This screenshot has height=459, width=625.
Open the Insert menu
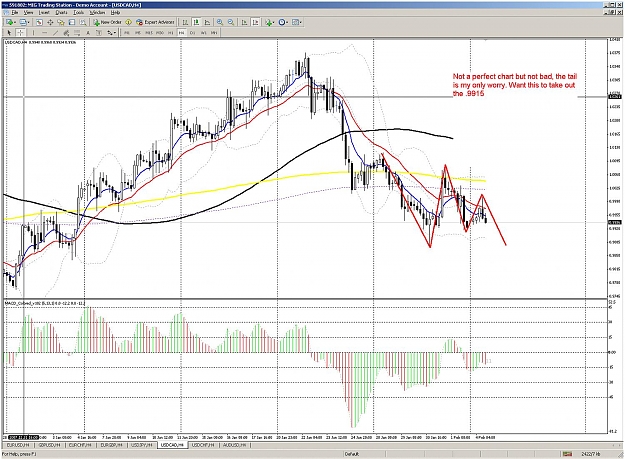coord(44,12)
